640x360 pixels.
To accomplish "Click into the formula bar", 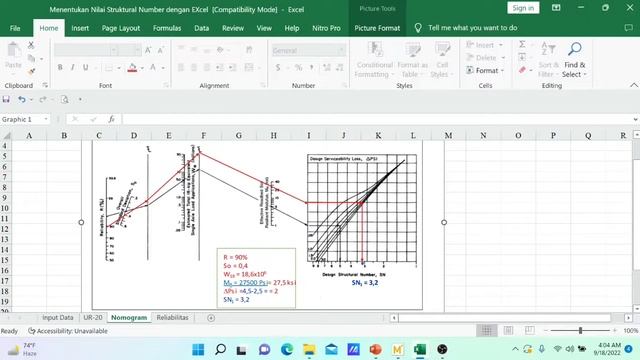I will tap(378, 119).
